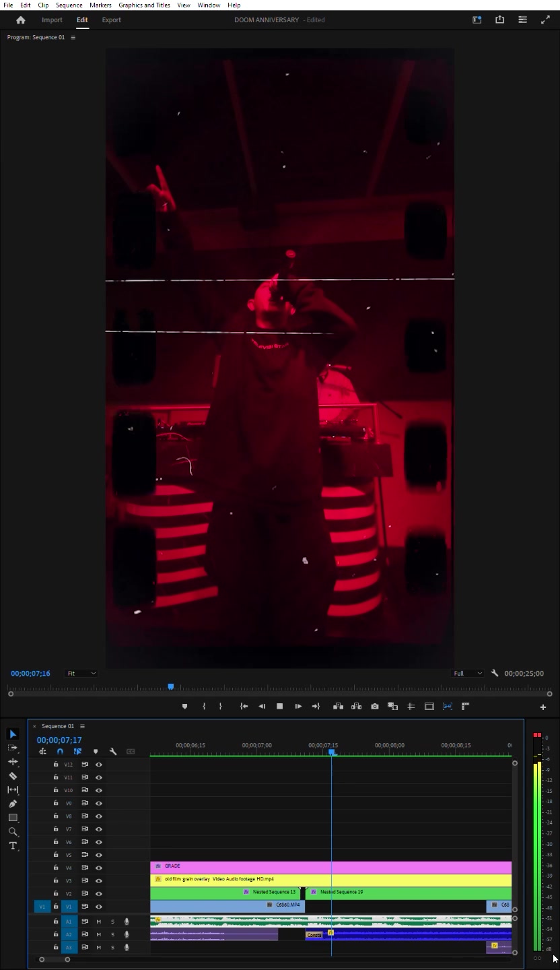Click the 00;00;07;17 timeline timecode
The image size is (560, 970).
(x=59, y=740)
